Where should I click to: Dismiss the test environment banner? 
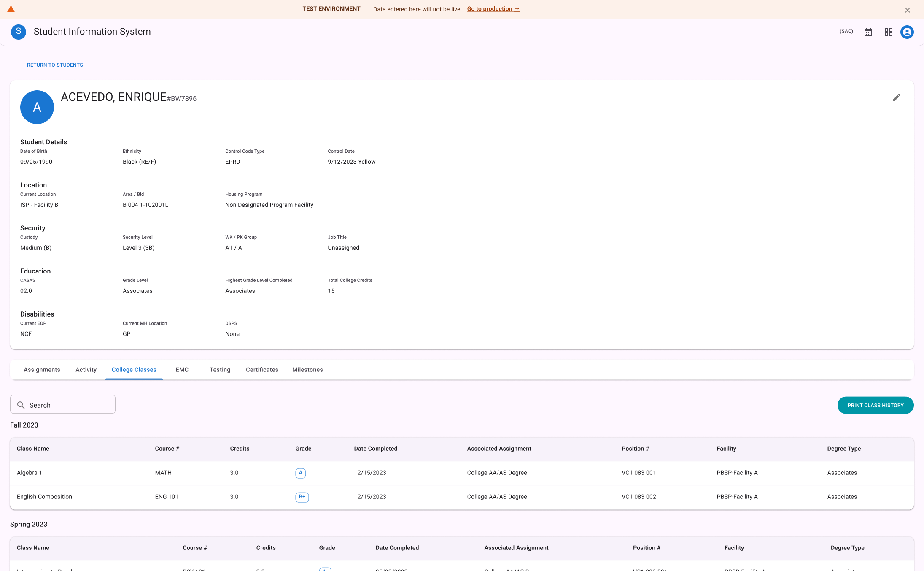[908, 10]
